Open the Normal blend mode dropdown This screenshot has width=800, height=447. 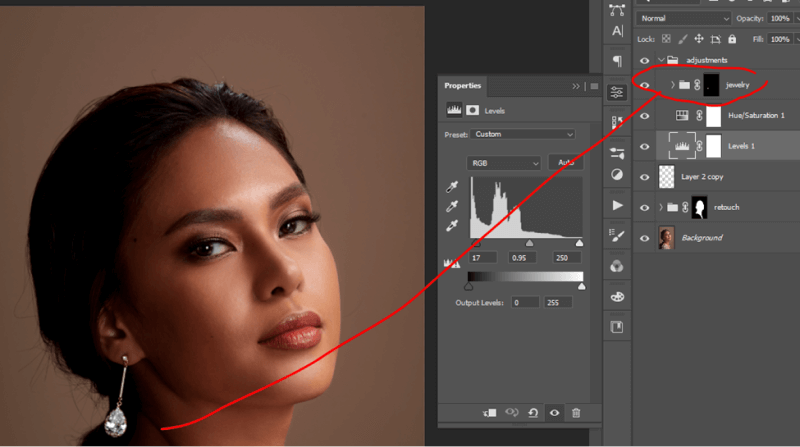pos(684,19)
